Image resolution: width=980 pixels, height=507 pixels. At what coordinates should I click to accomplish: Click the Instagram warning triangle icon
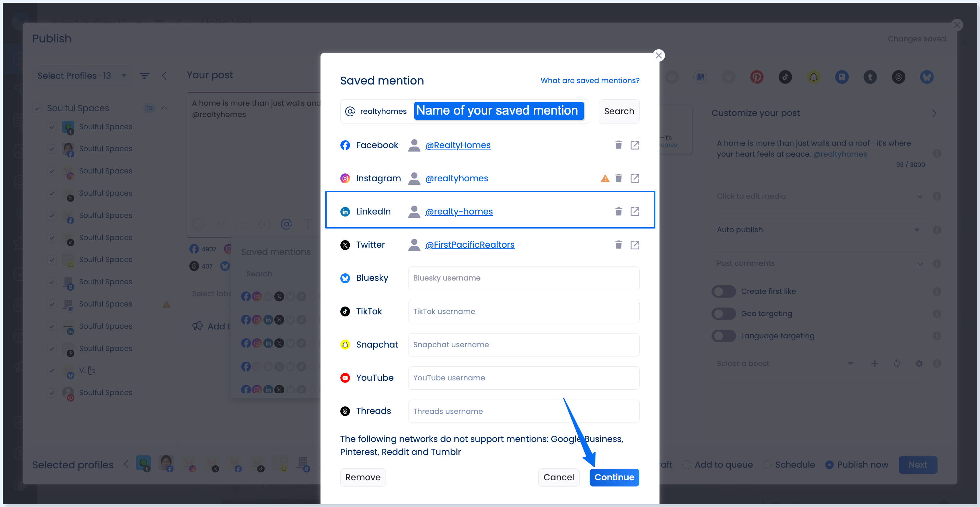click(604, 178)
